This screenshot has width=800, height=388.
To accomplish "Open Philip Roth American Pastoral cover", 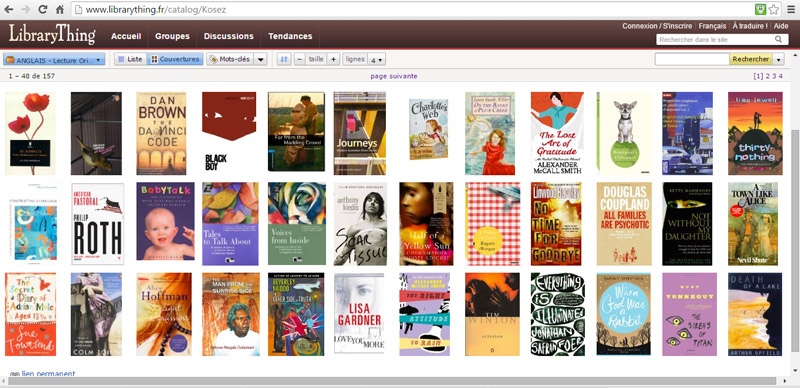I will coord(98,224).
